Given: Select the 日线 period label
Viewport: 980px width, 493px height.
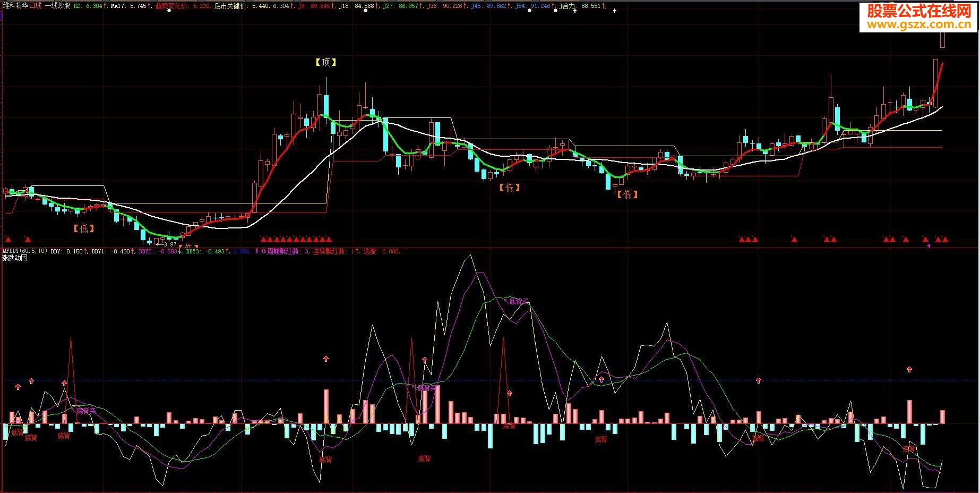Looking at the screenshot, I should (x=35, y=6).
